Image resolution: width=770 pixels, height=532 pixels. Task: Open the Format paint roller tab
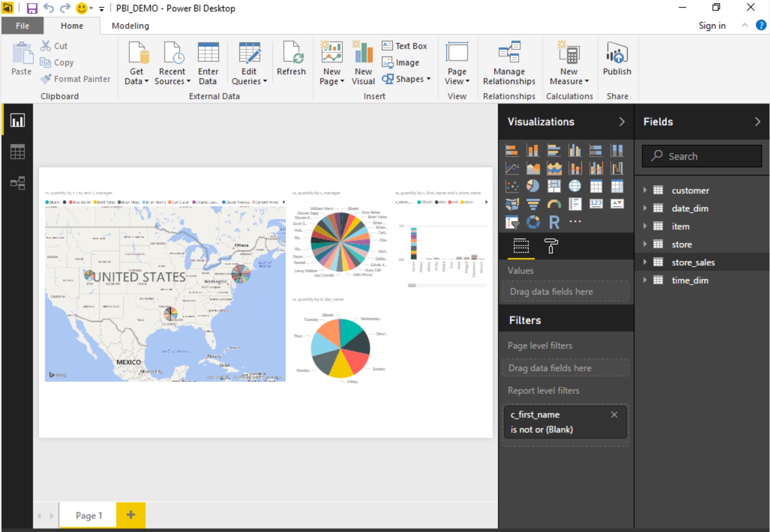point(550,246)
